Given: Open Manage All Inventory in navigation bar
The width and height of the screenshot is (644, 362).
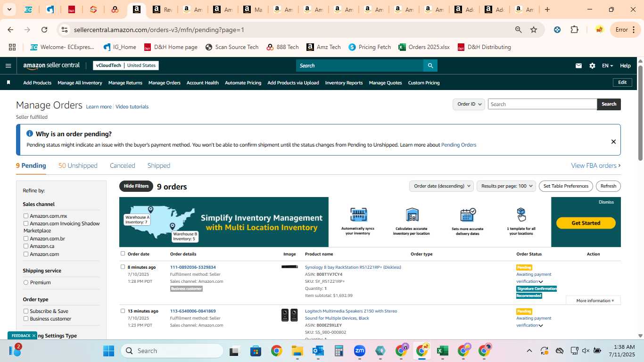Looking at the screenshot, I should [x=80, y=83].
